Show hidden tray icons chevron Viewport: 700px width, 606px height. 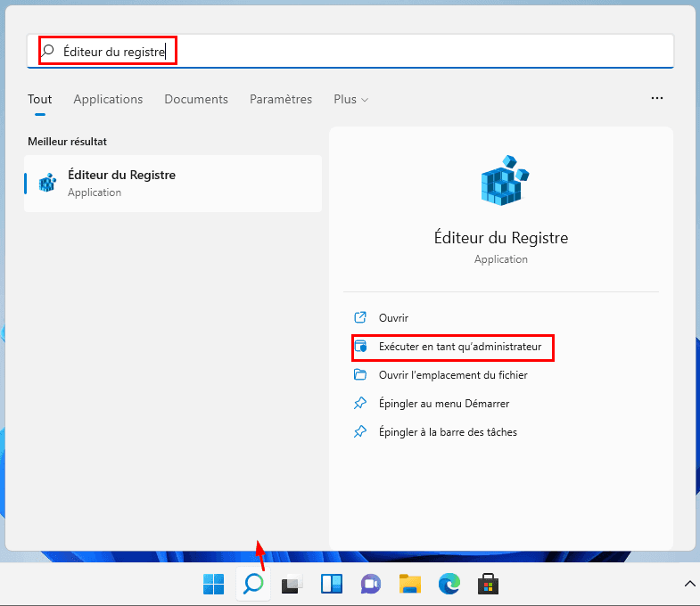tap(689, 584)
